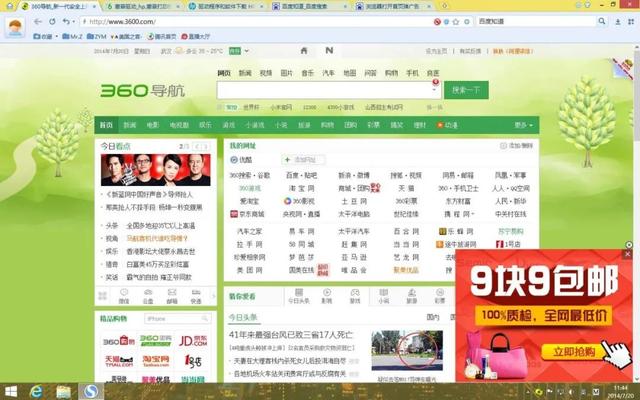Click the browser search magnifier icon
Viewport: 640px width, 400px height.
[602, 21]
